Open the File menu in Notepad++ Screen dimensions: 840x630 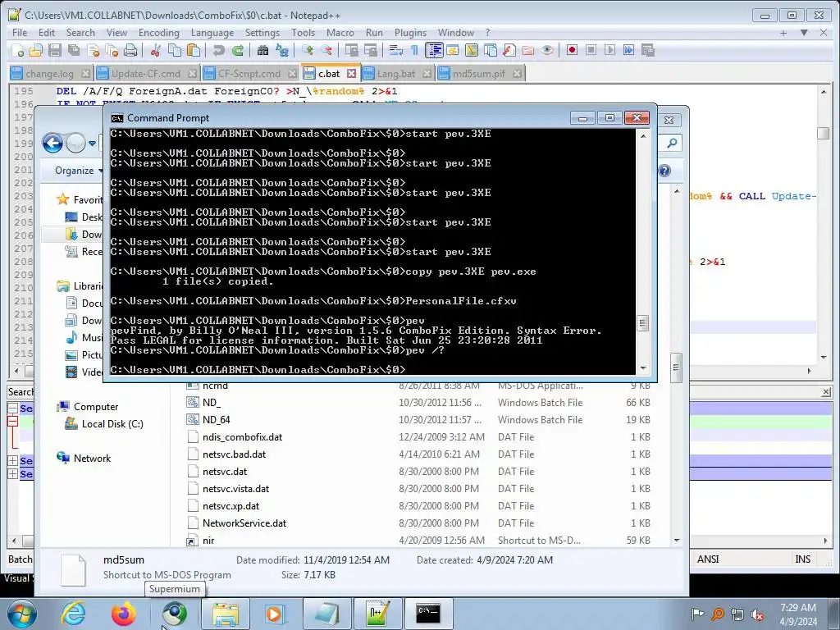click(20, 33)
